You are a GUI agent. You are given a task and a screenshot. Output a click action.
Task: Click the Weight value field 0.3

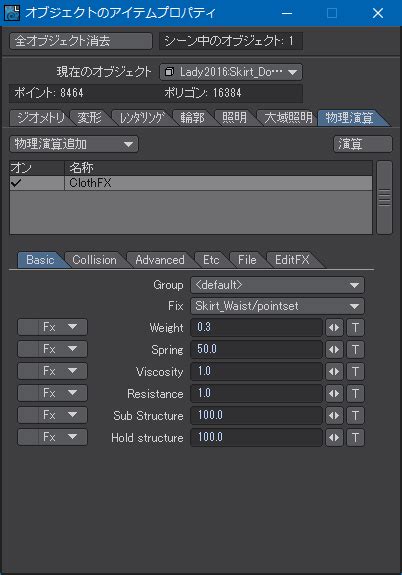tap(256, 327)
